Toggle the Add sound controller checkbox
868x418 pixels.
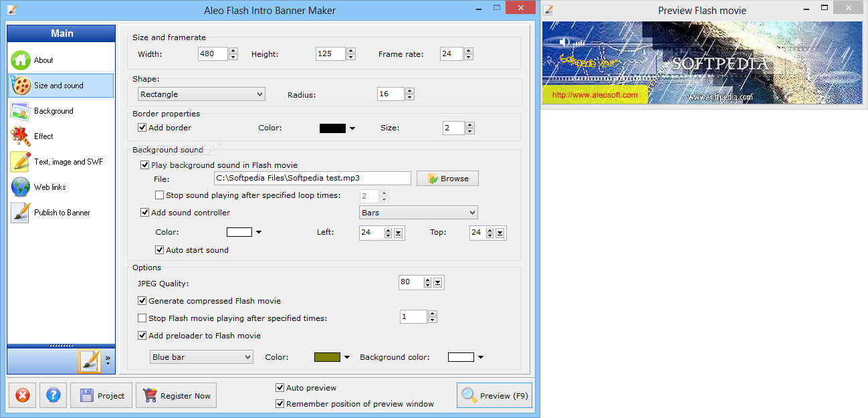click(x=144, y=213)
